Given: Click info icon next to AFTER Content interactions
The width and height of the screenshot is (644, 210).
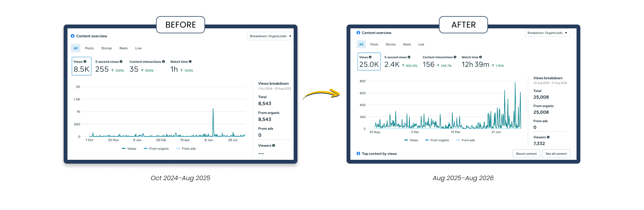Looking at the screenshot, I should pyautogui.click(x=455, y=57).
